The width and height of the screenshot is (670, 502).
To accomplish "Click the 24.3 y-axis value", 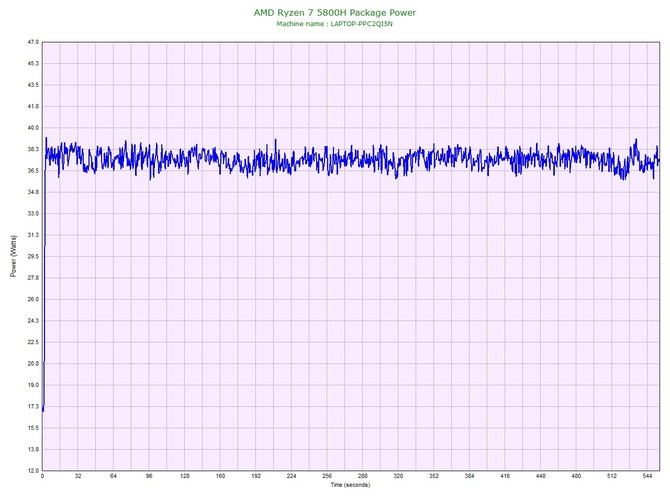I will 33,320.
